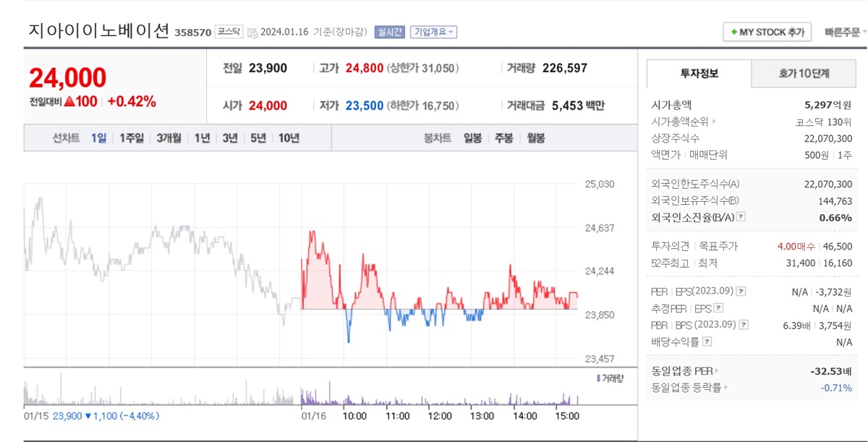Click the 코스닥 market badge
The width and height of the screenshot is (868, 442).
(229, 32)
